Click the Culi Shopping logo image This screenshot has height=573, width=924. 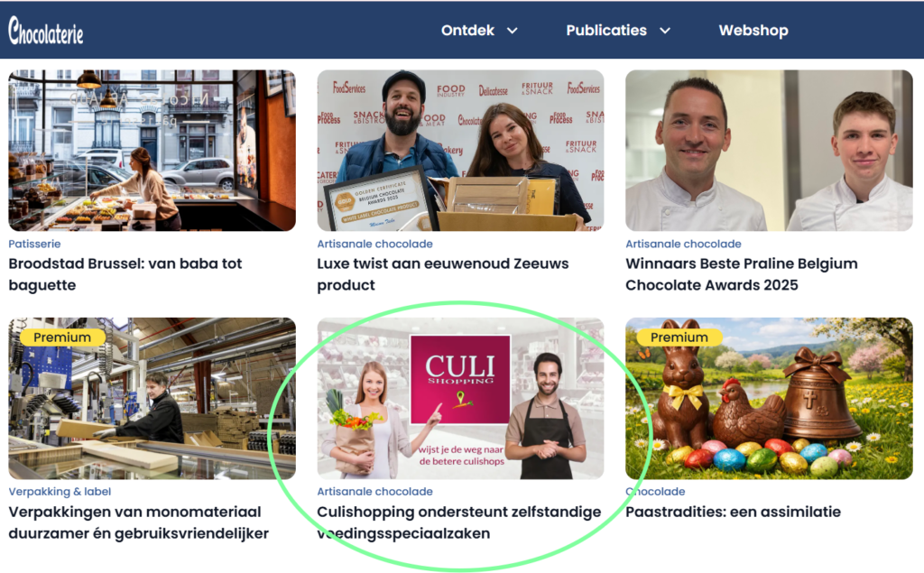[460, 380]
